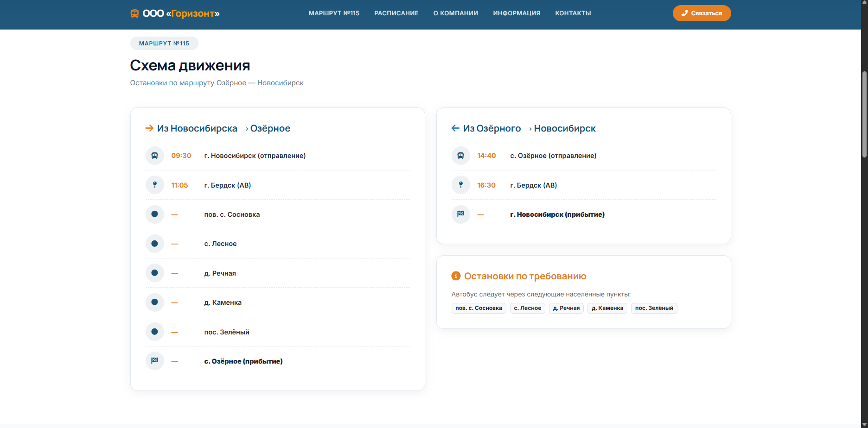Click the д. Речная tag chip
Viewport: 868px width, 428px height.
pyautogui.click(x=566, y=308)
